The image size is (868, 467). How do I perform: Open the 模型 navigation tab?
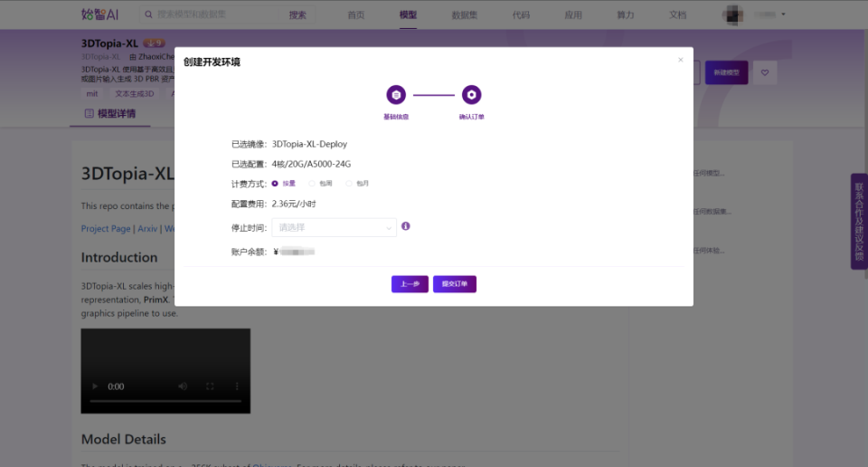pyautogui.click(x=408, y=15)
